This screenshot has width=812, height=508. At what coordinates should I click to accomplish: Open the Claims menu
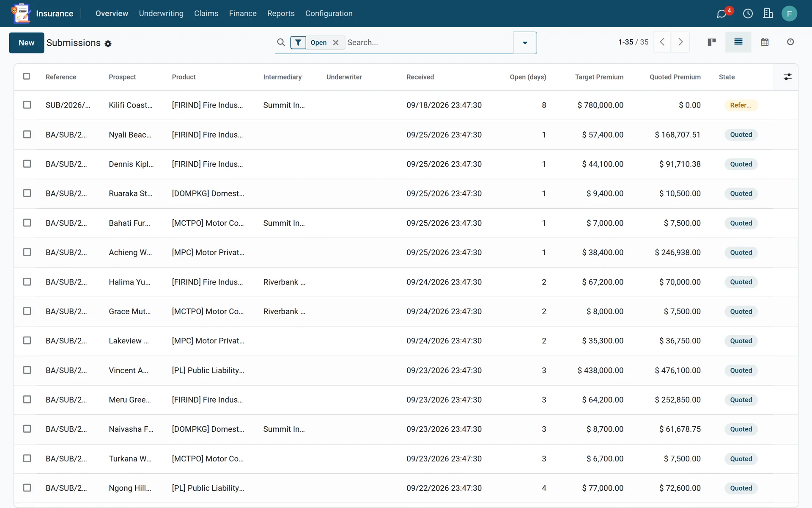[x=206, y=14]
